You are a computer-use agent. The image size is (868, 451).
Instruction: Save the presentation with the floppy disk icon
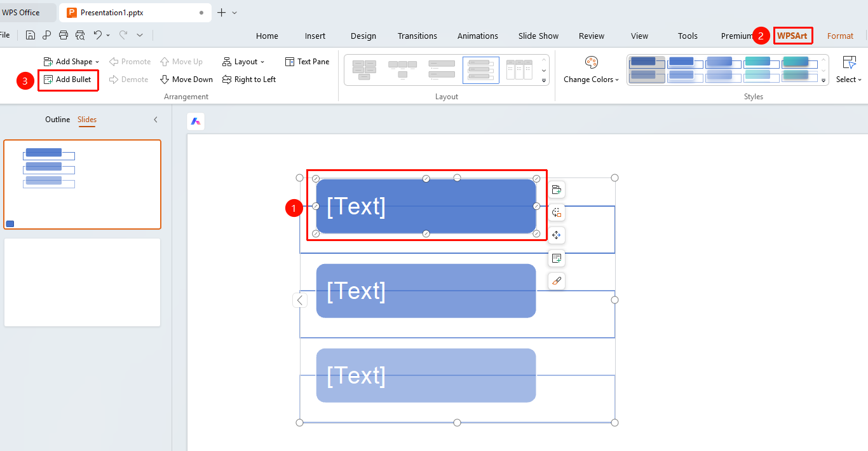[31, 36]
